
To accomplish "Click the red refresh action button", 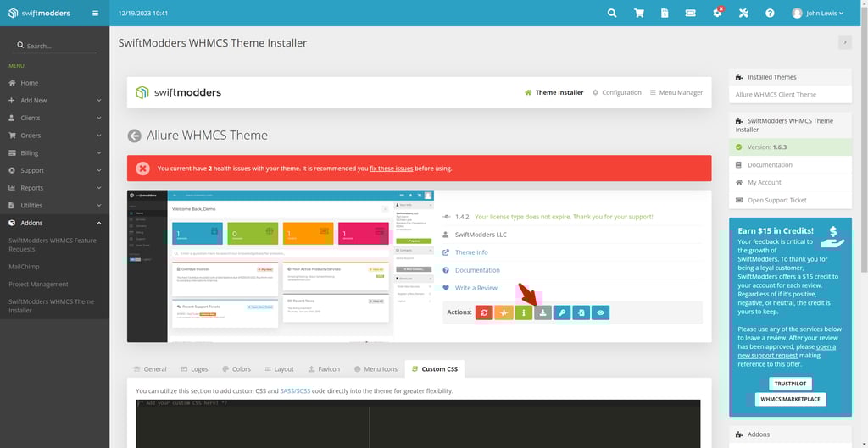I will pyautogui.click(x=485, y=312).
